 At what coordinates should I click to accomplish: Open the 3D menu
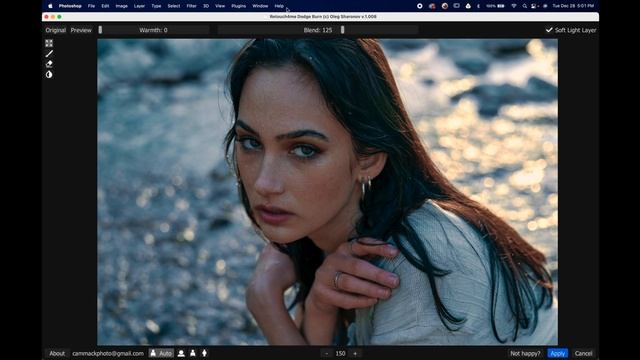(x=206, y=6)
